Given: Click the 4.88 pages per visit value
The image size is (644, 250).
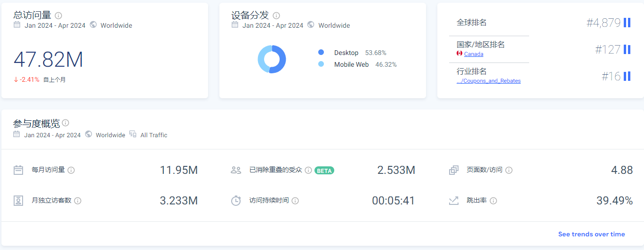Looking at the screenshot, I should 622,170.
